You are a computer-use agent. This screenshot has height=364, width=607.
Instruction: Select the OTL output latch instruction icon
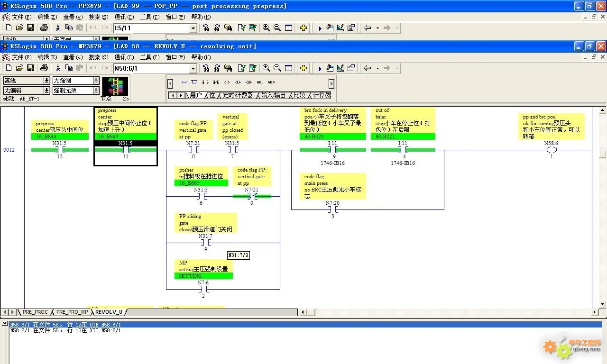238,82
